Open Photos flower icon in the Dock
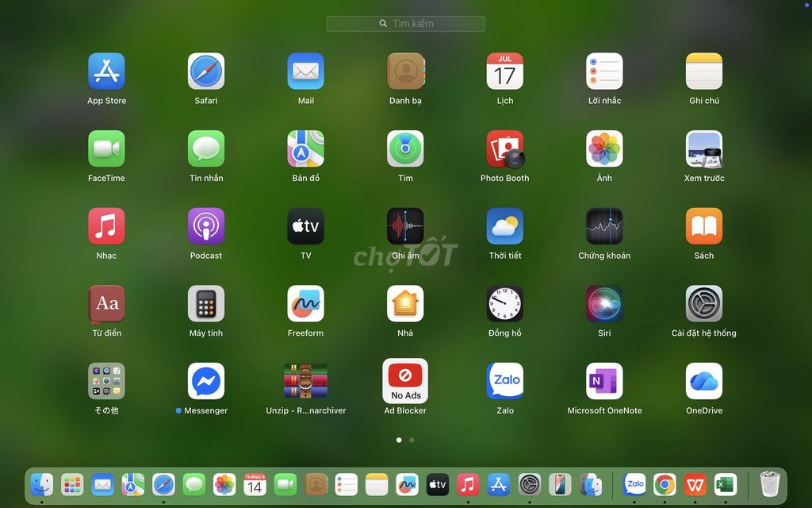The width and height of the screenshot is (812, 508). 224,485
